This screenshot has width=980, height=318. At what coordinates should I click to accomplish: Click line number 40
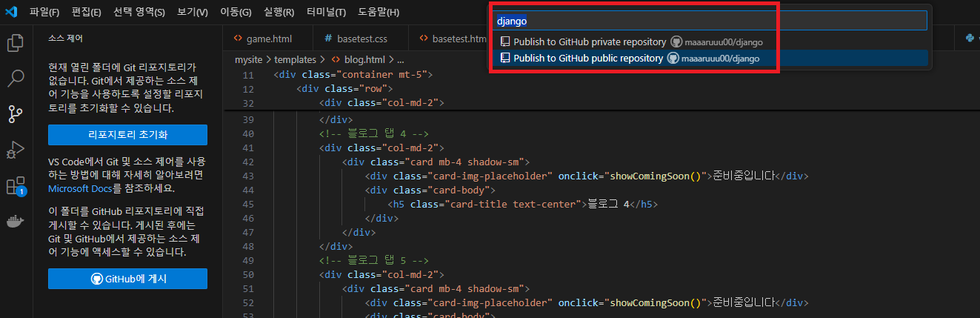pos(247,134)
